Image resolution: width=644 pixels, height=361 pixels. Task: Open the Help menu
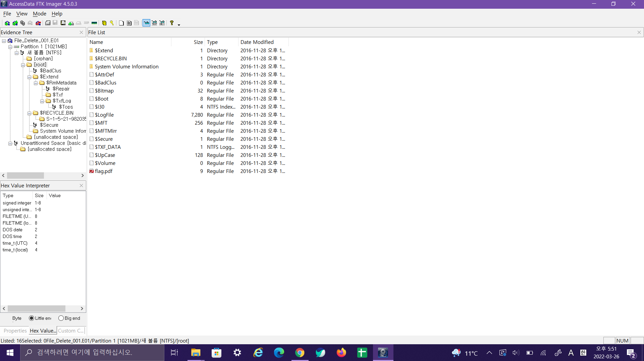pos(57,14)
